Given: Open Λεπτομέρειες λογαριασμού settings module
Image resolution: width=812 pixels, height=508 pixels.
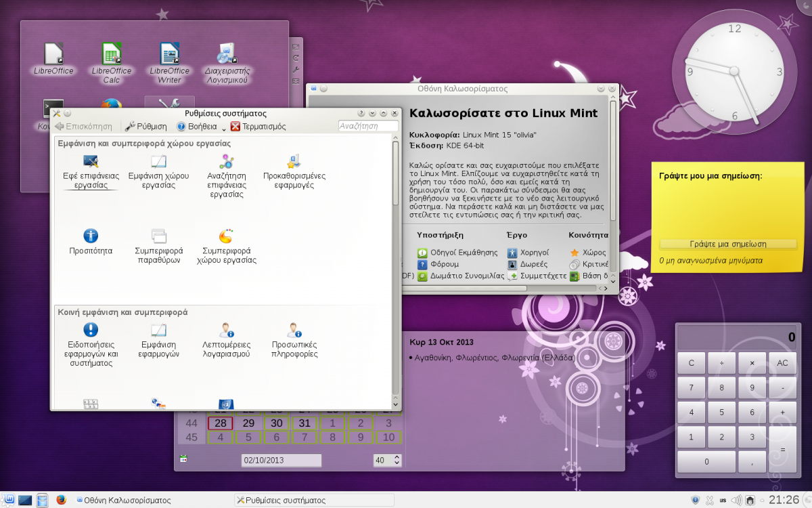Looking at the screenshot, I should coord(227,340).
